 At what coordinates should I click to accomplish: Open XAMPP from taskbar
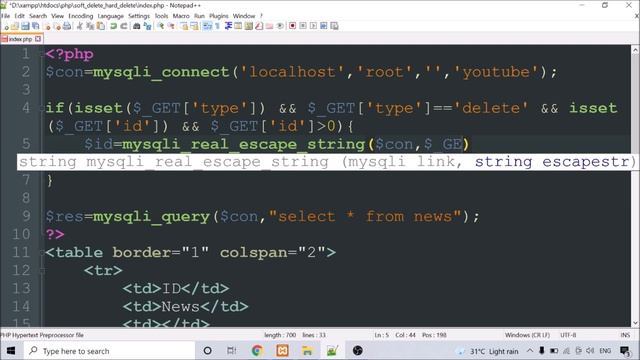(282, 351)
